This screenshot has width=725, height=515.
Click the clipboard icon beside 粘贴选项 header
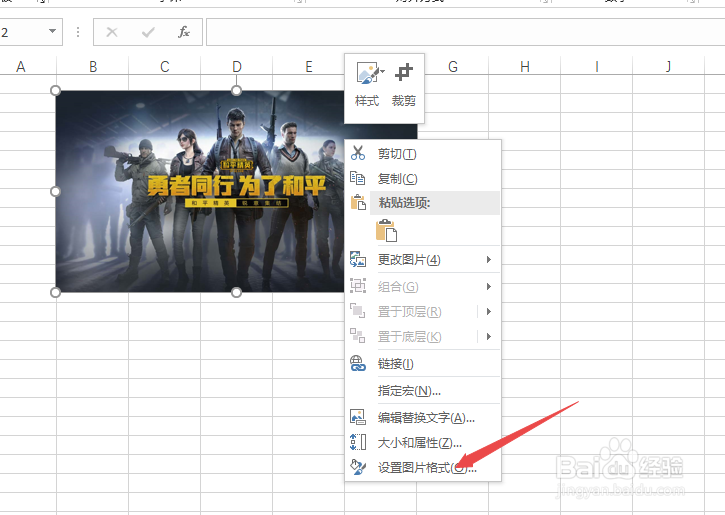click(358, 202)
